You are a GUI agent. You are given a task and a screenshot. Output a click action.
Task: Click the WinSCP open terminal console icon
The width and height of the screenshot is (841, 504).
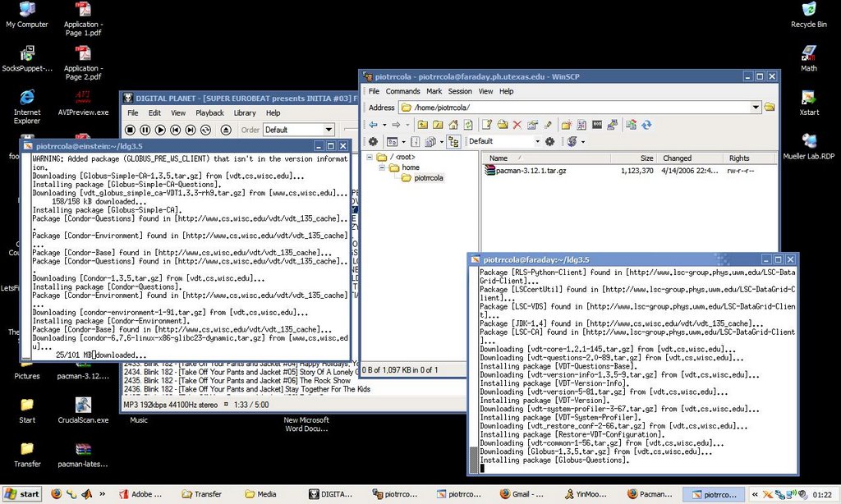click(597, 125)
